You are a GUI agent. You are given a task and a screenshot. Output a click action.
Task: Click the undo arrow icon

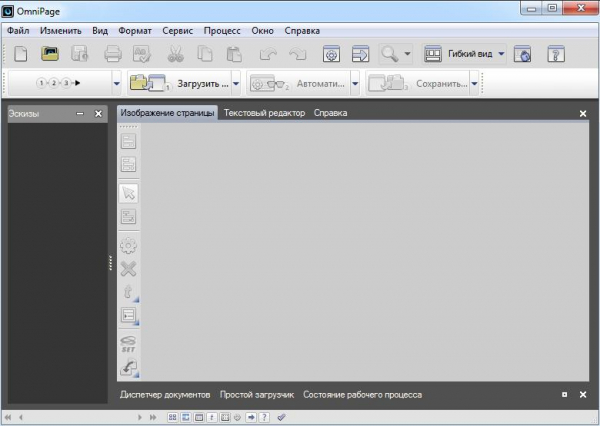coord(268,54)
